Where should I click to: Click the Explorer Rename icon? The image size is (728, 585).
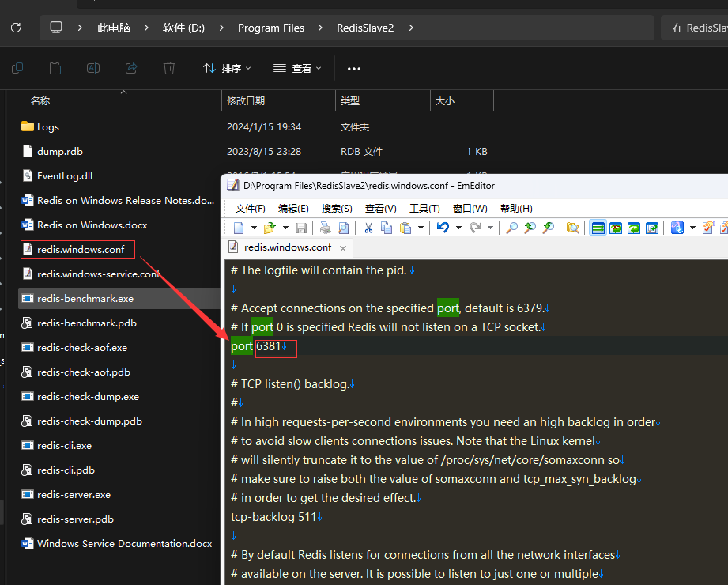(93, 68)
